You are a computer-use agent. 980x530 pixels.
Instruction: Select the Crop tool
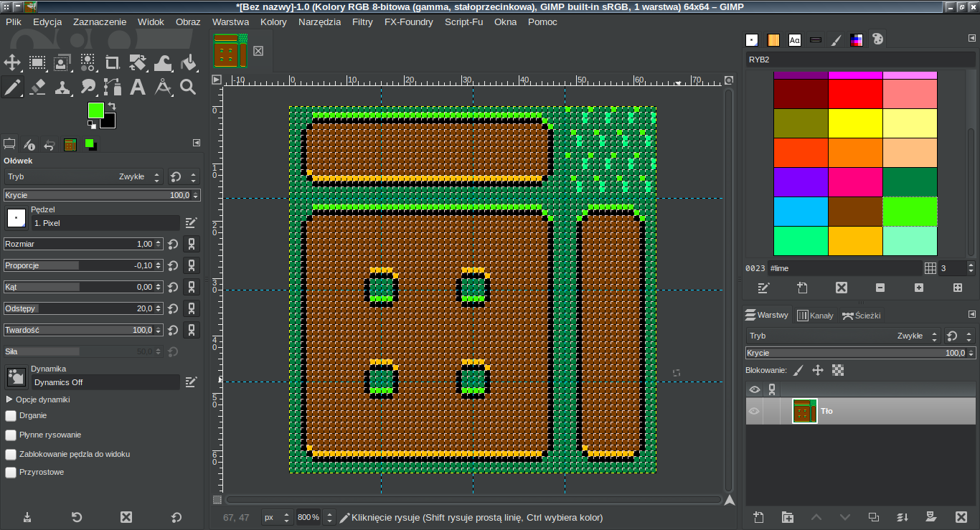(113, 62)
